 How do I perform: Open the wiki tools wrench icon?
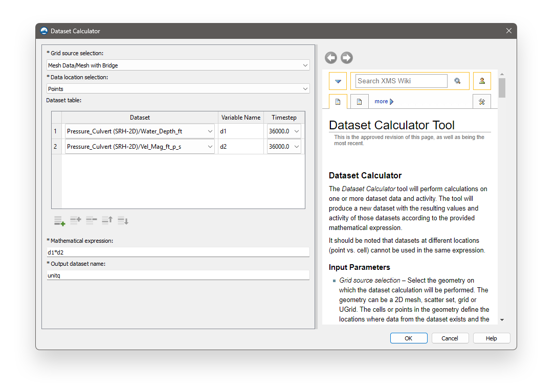coord(482,102)
